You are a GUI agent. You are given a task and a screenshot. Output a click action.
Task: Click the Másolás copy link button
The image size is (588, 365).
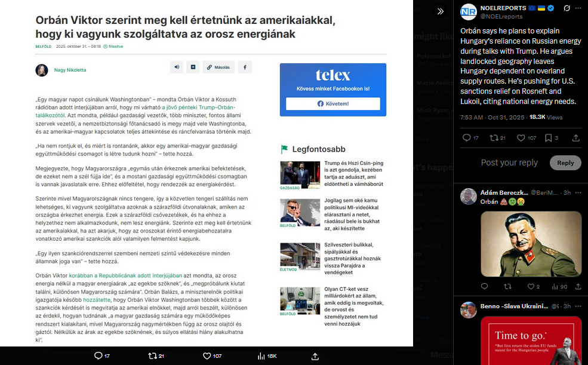tap(218, 67)
